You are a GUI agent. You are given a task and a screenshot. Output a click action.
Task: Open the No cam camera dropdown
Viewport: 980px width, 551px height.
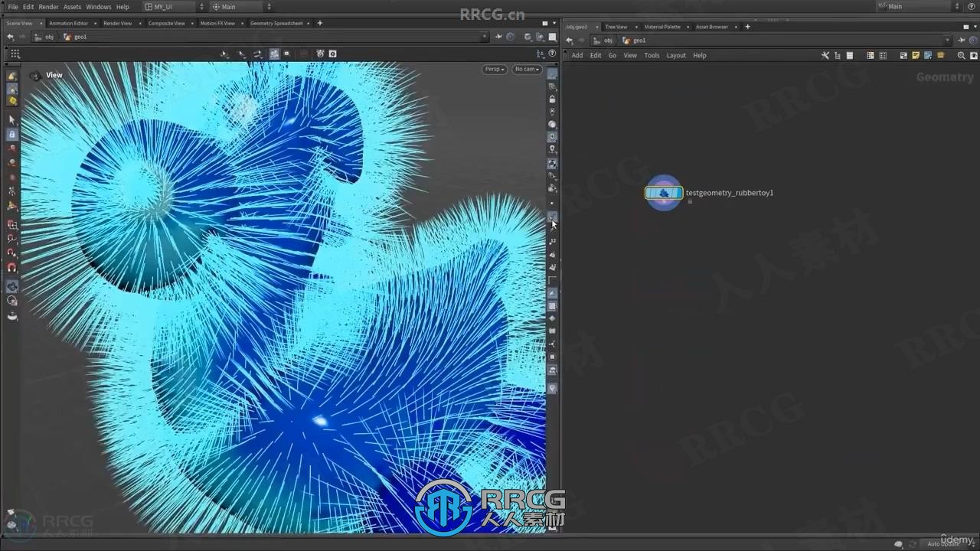point(527,69)
